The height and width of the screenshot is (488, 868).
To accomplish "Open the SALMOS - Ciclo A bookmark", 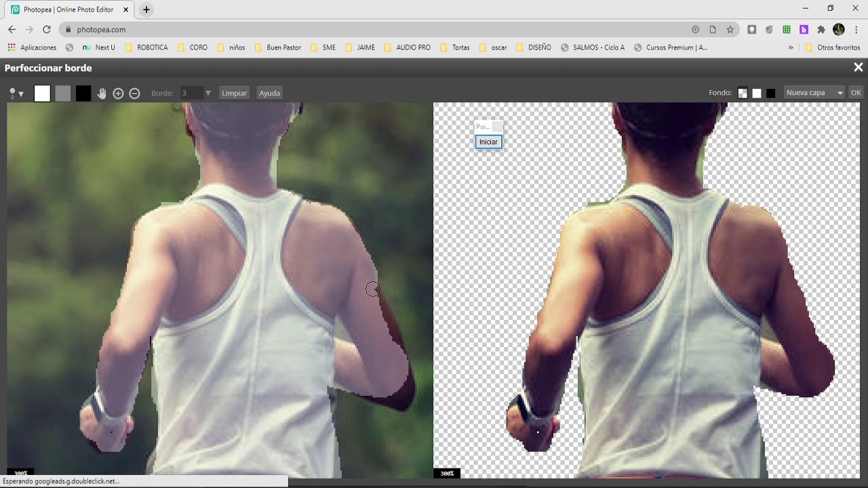I will tap(593, 47).
